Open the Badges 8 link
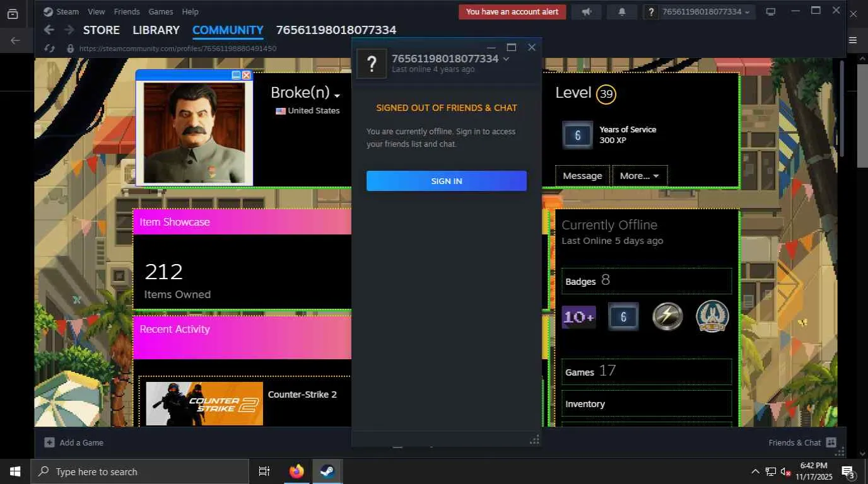The image size is (868, 484). tap(647, 280)
